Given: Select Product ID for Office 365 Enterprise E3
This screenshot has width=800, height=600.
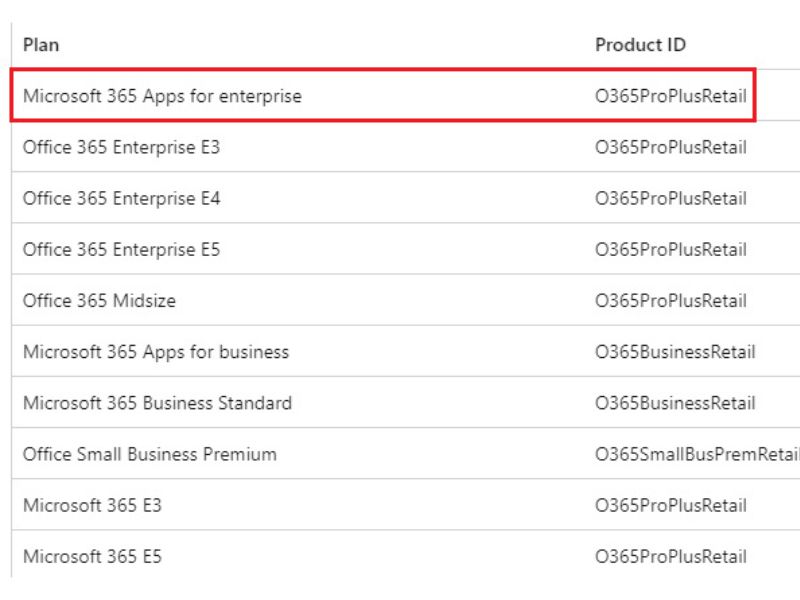Looking at the screenshot, I should click(x=670, y=147).
